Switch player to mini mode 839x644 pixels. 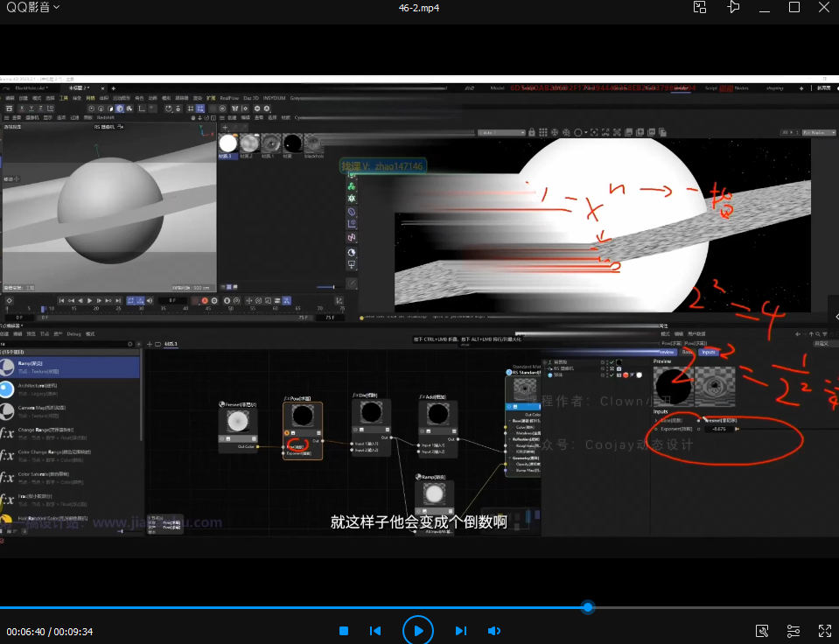tap(700, 8)
